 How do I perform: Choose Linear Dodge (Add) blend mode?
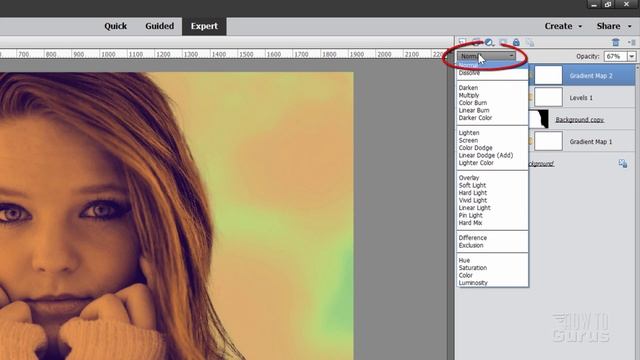486,155
